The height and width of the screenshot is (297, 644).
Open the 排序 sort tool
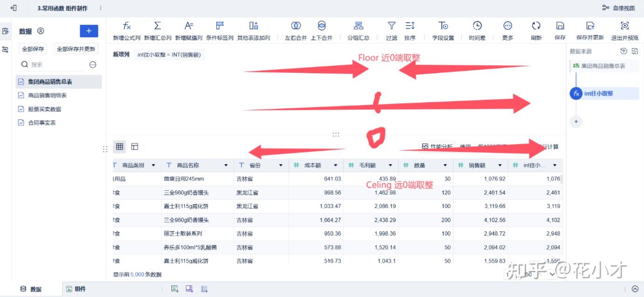(x=410, y=29)
